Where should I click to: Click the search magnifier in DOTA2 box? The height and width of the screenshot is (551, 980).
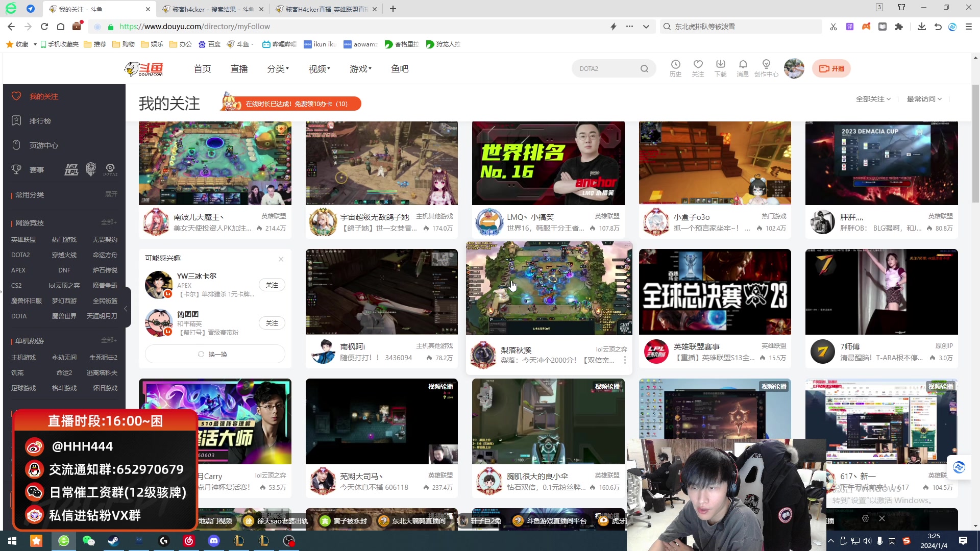point(644,68)
